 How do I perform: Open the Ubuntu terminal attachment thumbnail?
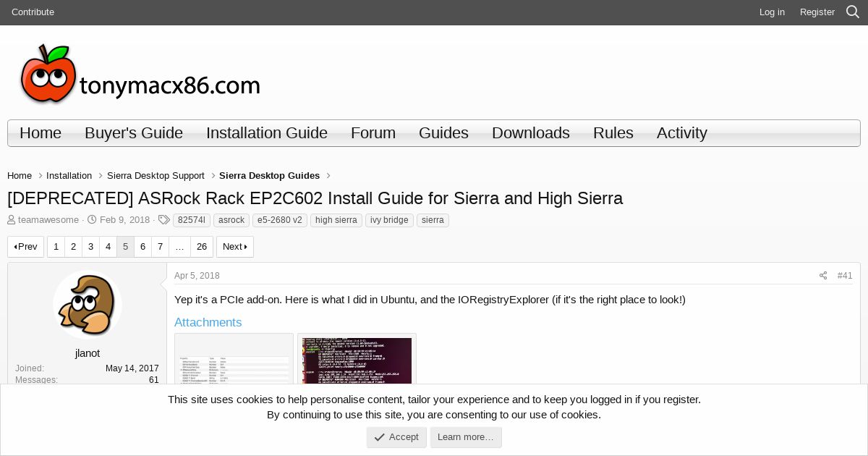(357, 359)
